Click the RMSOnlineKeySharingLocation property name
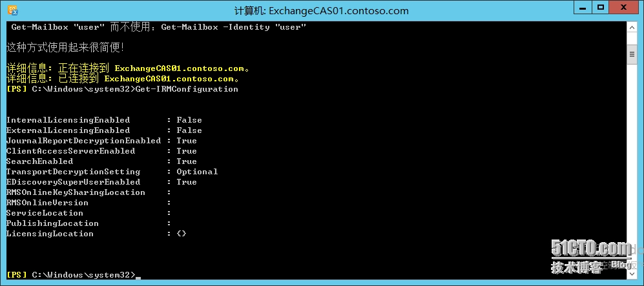 click(x=76, y=192)
